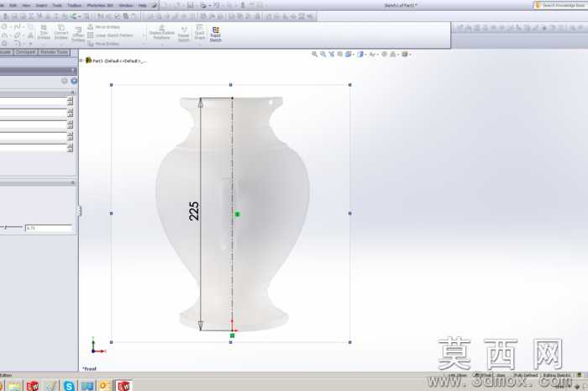Click help question mark in property panel header
The height and width of the screenshot is (391, 588).
pos(72,70)
